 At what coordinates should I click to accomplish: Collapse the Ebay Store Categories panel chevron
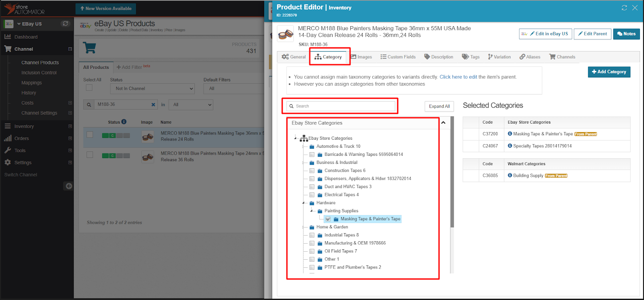[443, 122]
